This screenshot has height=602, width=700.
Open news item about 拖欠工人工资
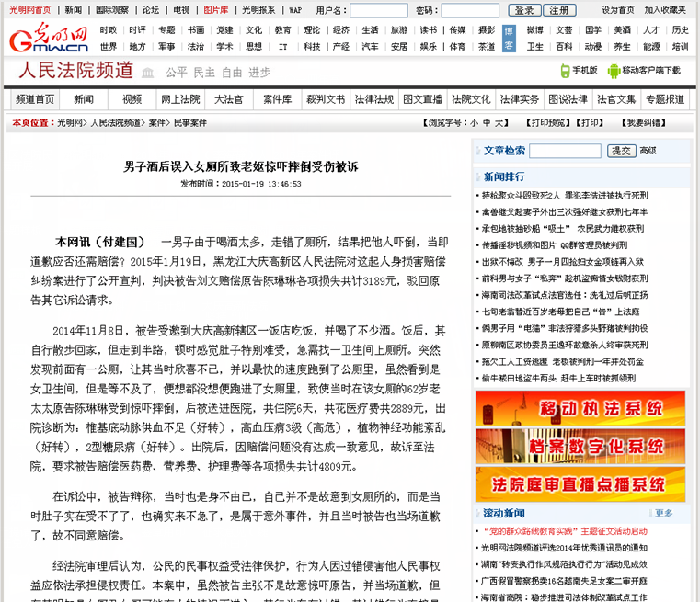563,362
